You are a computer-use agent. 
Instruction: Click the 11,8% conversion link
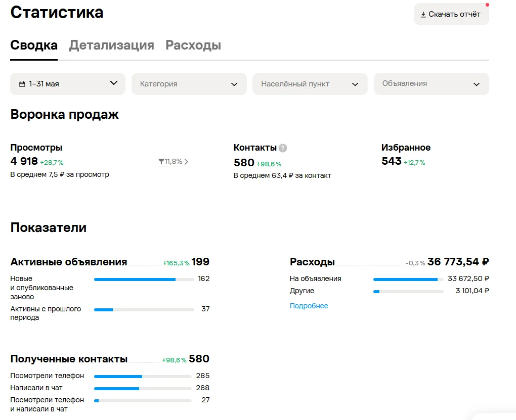pos(174,162)
